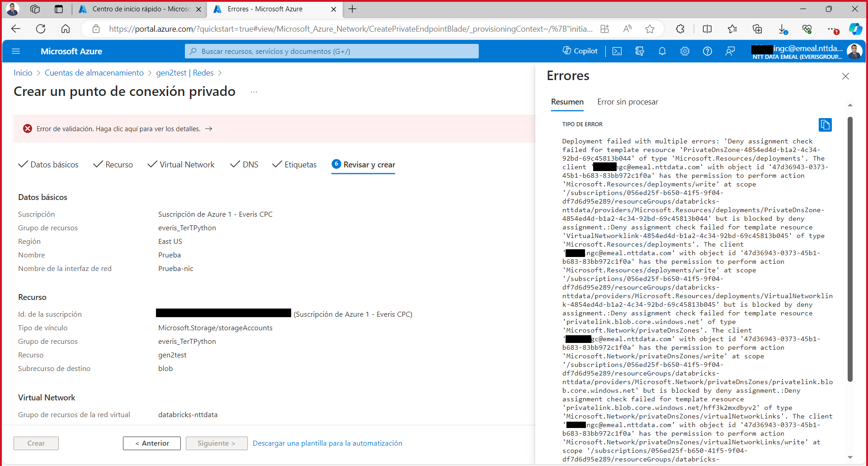Open the portal hamburger menu
The image size is (868, 466).
[16, 51]
